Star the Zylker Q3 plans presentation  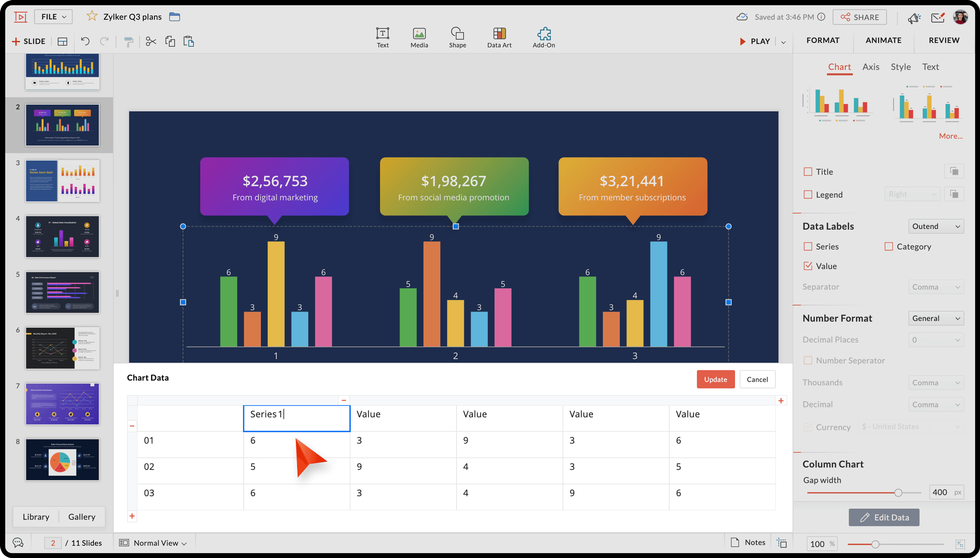pos(91,16)
